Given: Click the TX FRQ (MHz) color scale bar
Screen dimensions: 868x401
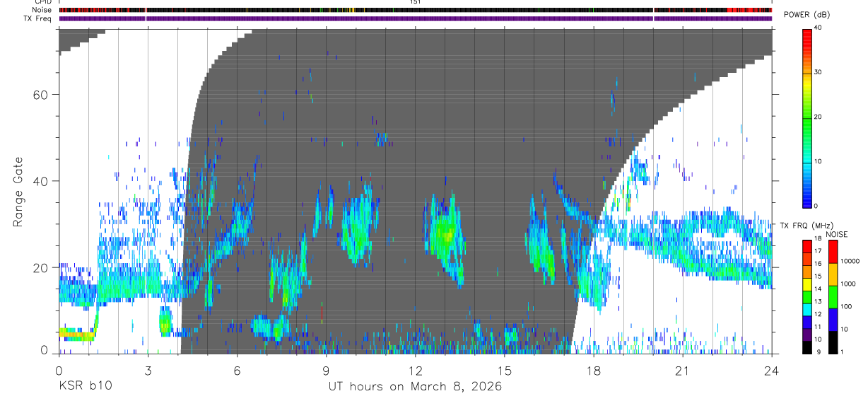Looking at the screenshot, I should [x=807, y=296].
